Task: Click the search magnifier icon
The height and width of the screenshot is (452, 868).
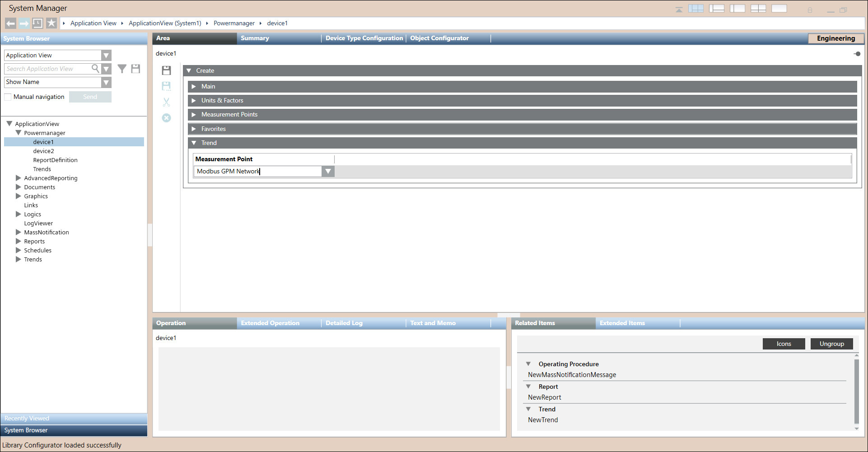Action: 95,69
